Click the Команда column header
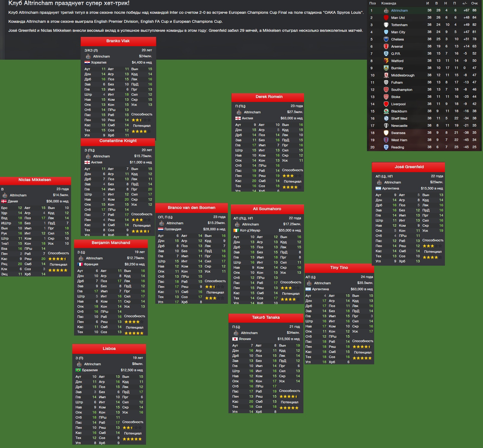The height and width of the screenshot is (448, 483). 389,3
